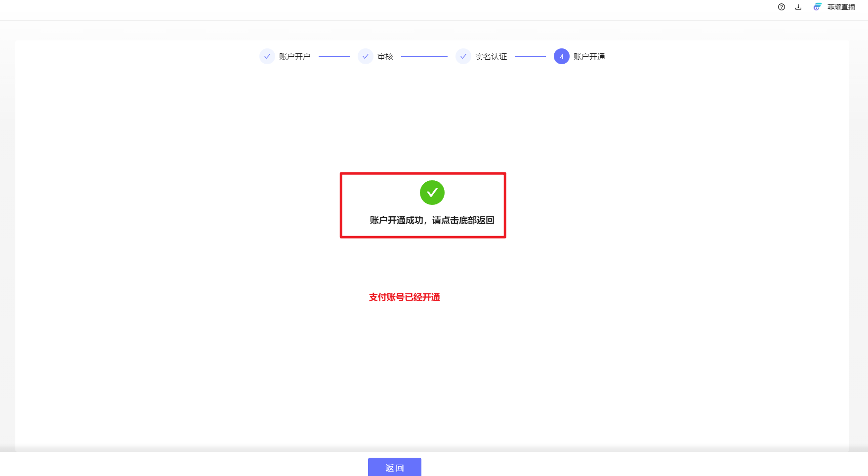Click the checkmark icon beside 账户开户
Viewport: 868px width, 476px height.
pos(267,57)
